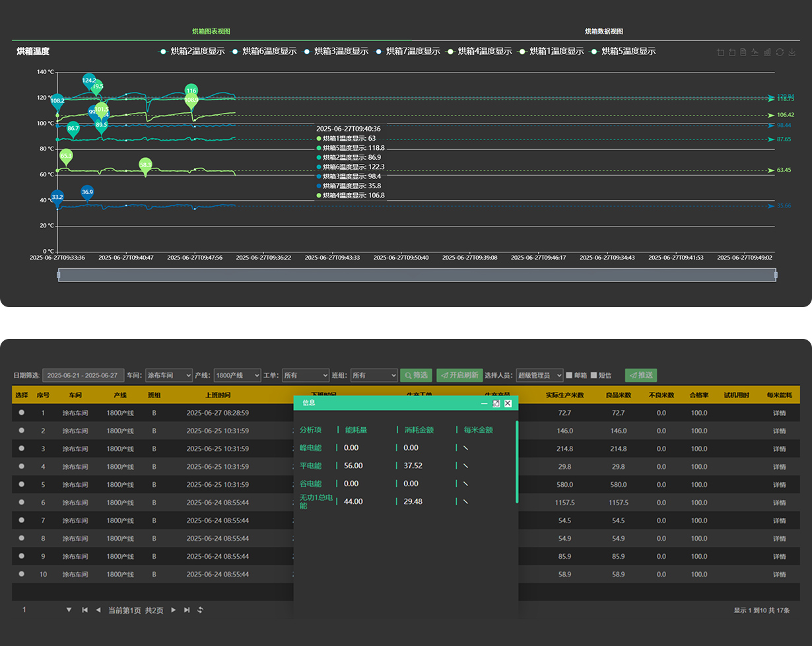The width and height of the screenshot is (812, 646).
Task: Open chart data view document icon
Action: [743, 52]
